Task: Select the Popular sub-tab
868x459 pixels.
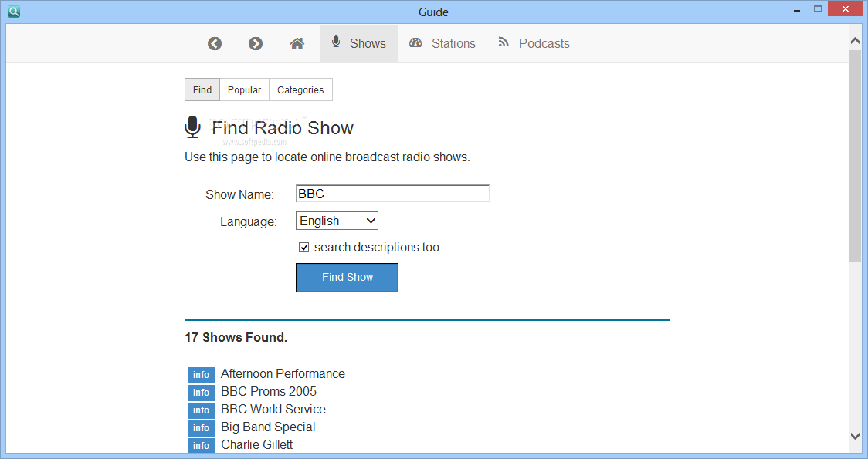Action: 244,89
